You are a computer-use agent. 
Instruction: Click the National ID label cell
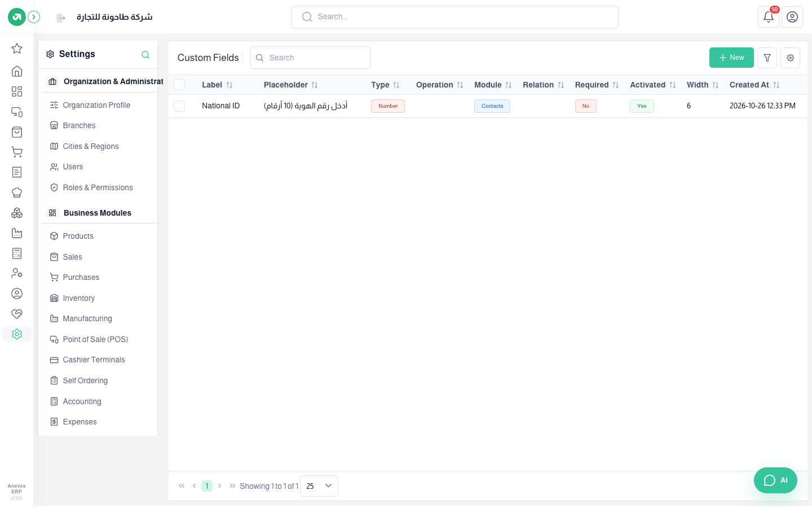coord(221,106)
